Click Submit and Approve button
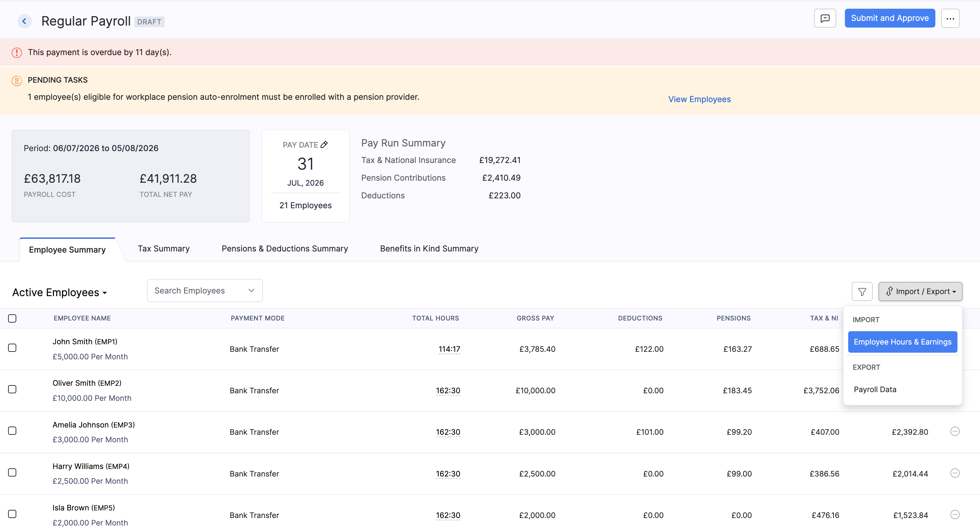The height and width of the screenshot is (529, 980). point(890,18)
